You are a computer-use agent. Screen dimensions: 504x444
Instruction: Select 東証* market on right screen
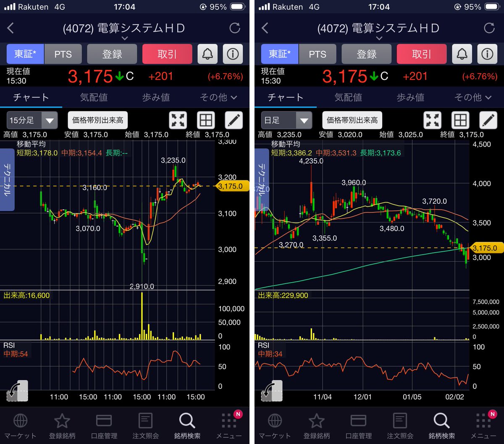click(280, 54)
